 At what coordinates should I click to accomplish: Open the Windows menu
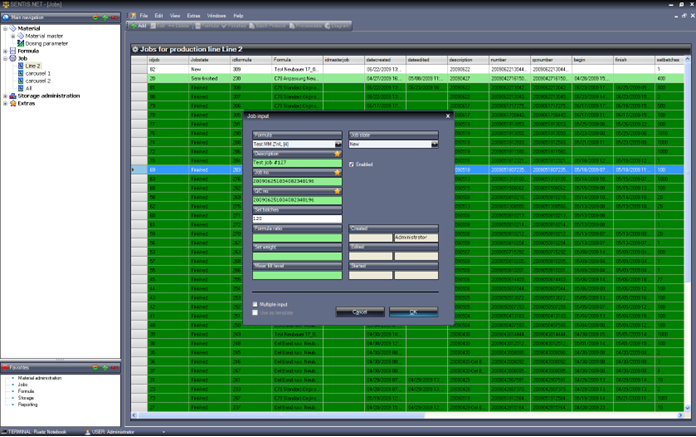tap(216, 16)
